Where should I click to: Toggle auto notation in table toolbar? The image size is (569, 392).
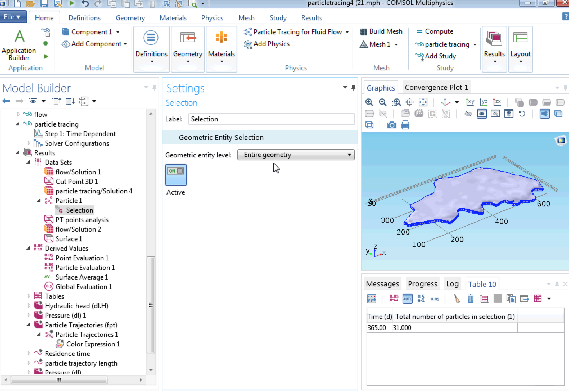pyautogui.click(x=407, y=299)
